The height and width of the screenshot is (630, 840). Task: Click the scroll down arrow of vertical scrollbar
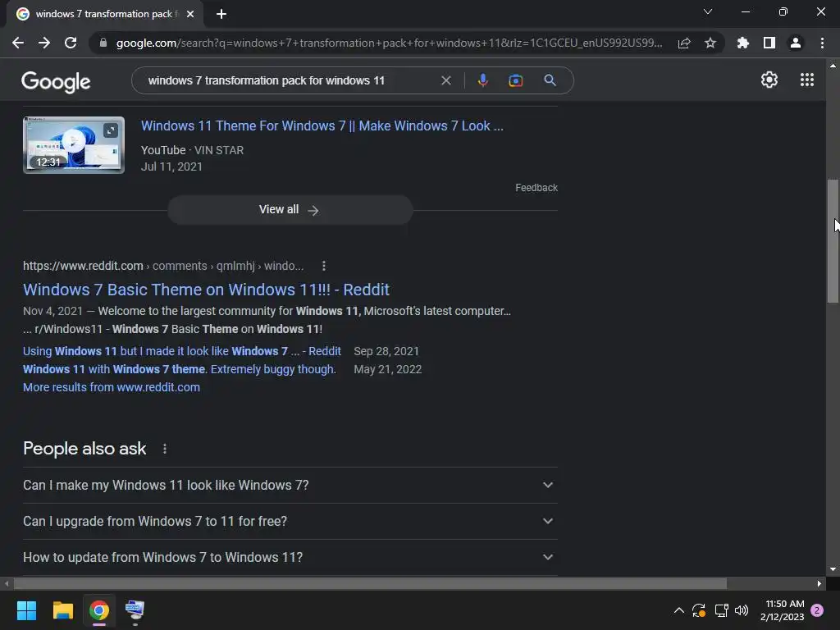click(833, 569)
